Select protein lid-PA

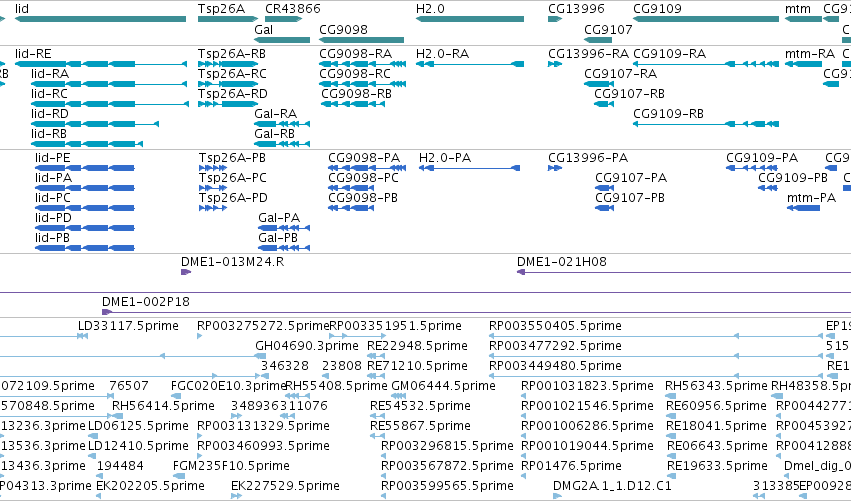coord(85,188)
